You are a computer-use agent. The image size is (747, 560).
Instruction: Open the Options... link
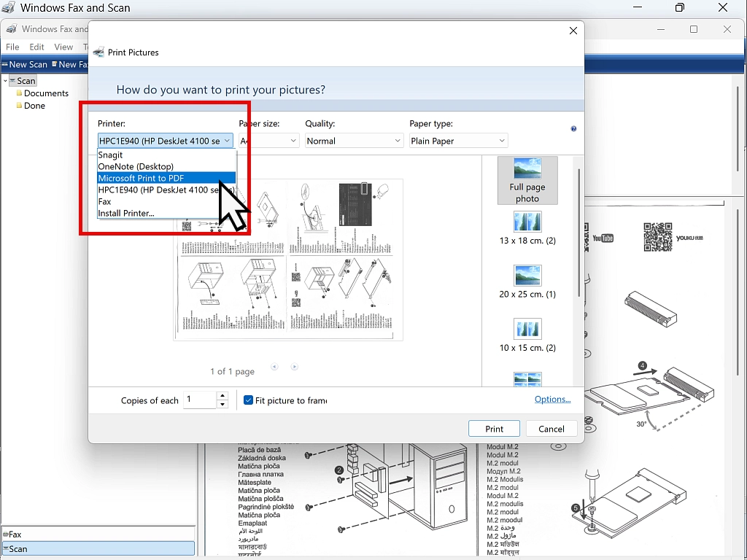tap(553, 399)
